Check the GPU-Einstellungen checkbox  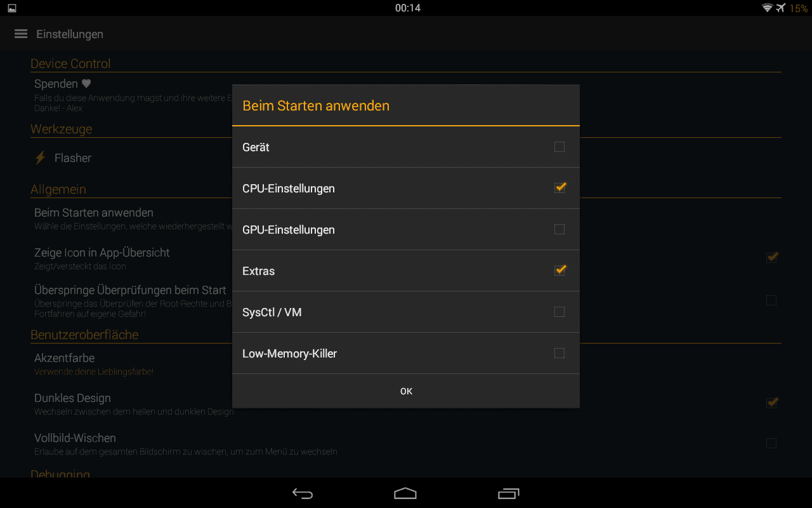[x=559, y=229]
